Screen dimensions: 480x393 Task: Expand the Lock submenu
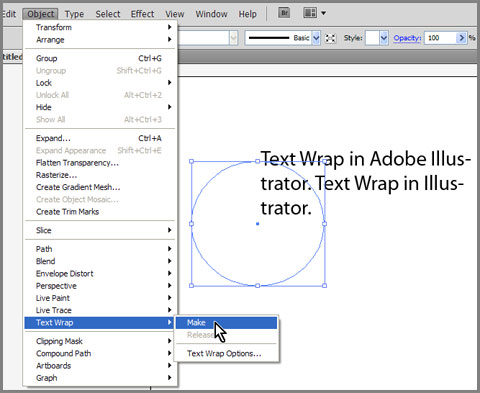pyautogui.click(x=100, y=83)
